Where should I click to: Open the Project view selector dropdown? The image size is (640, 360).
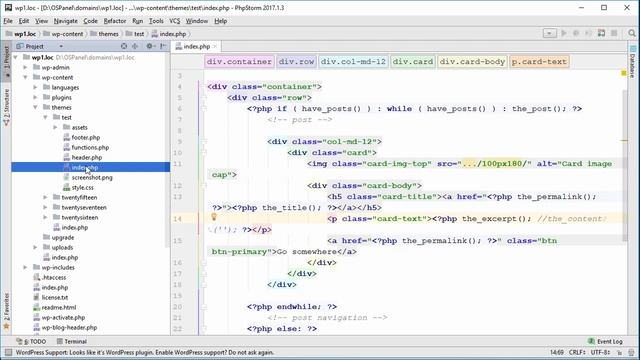click(61, 47)
